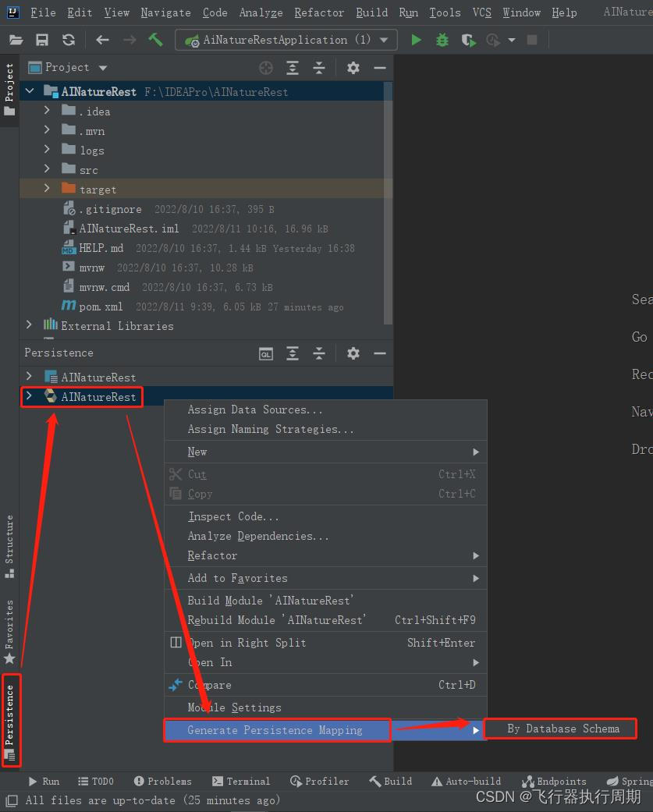Expand the src folder in the Project tree
The width and height of the screenshot is (653, 812).
point(46,169)
